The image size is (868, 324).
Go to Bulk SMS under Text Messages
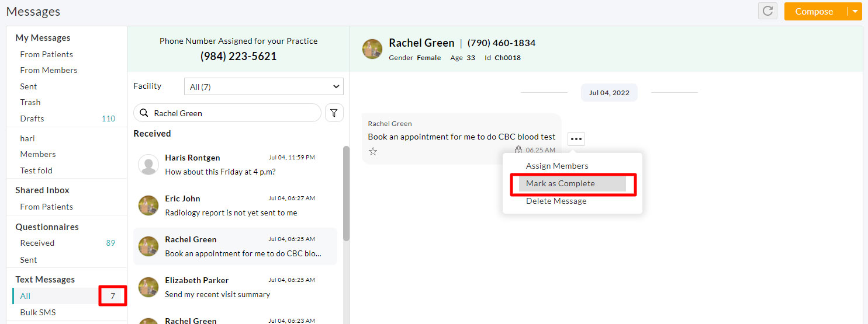pos(38,312)
